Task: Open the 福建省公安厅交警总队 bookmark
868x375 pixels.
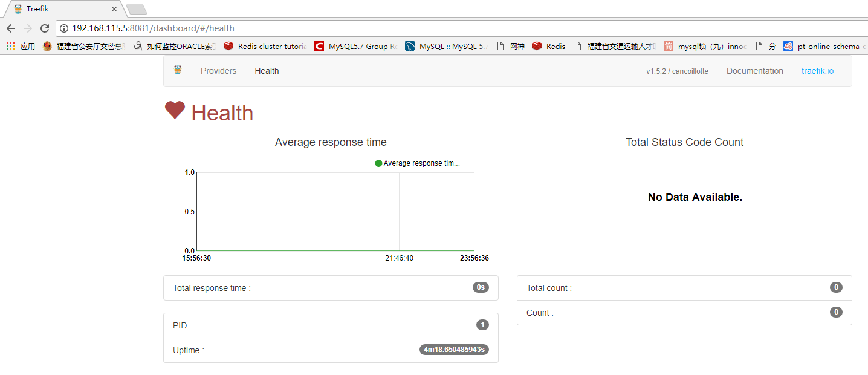Action: click(x=83, y=46)
